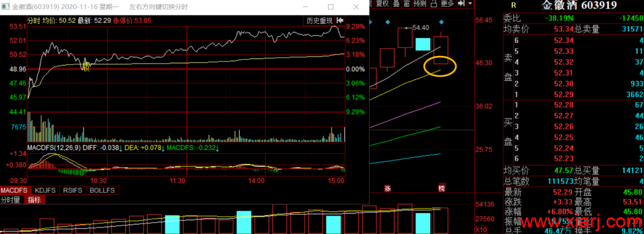Click the left arrow icon beside 历史重现
This screenshot has height=234, width=644.
point(340,20)
